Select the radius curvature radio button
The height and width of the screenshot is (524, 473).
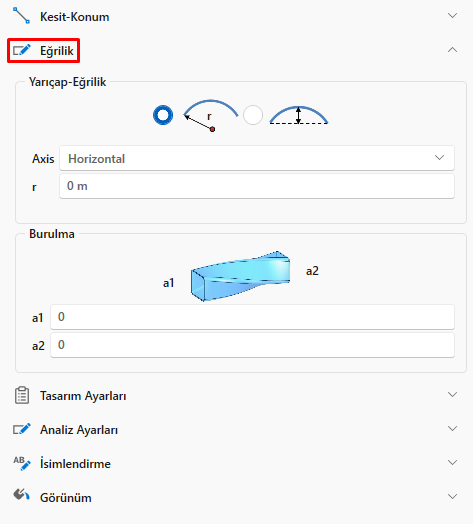pos(163,115)
